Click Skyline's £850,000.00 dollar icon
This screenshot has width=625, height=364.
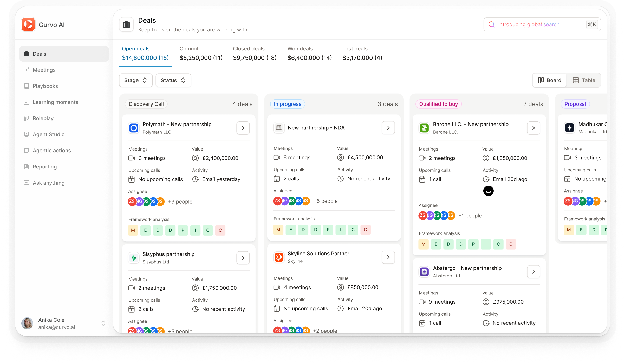pyautogui.click(x=341, y=287)
